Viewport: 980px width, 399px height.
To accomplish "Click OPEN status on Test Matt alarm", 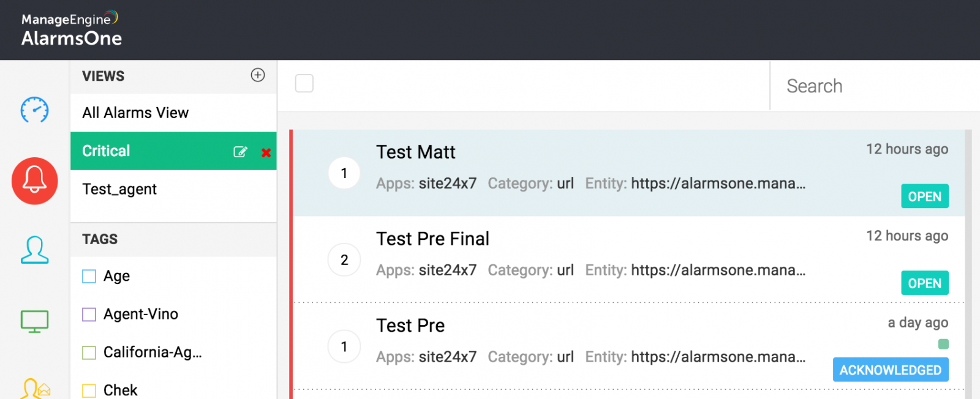I will click(x=925, y=196).
